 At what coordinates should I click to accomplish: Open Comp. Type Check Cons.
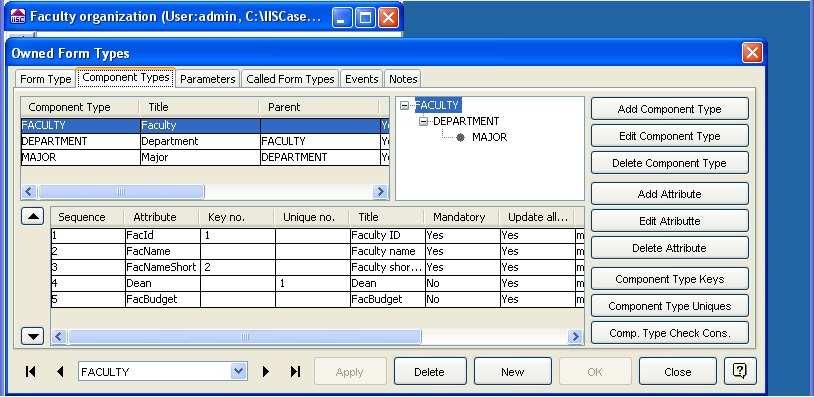coord(670,333)
